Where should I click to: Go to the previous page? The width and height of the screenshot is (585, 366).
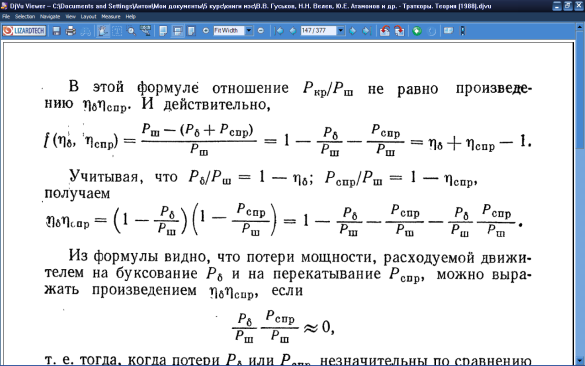pos(293,31)
